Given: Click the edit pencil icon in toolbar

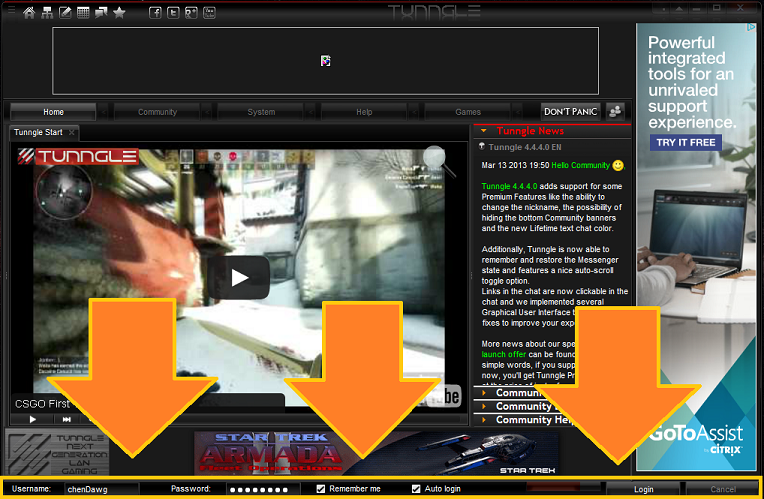Looking at the screenshot, I should click(x=65, y=13).
